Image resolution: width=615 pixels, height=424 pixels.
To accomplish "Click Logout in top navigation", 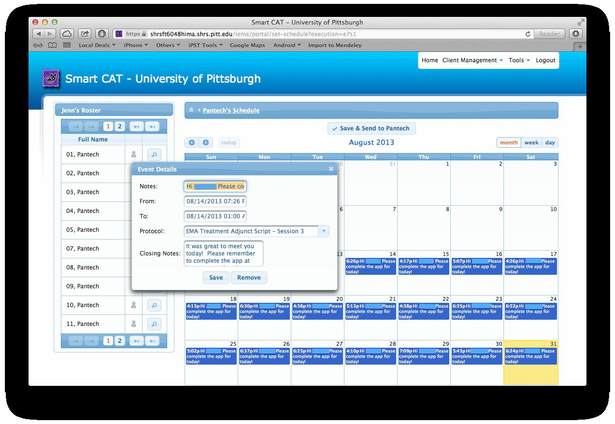I will pyautogui.click(x=545, y=60).
